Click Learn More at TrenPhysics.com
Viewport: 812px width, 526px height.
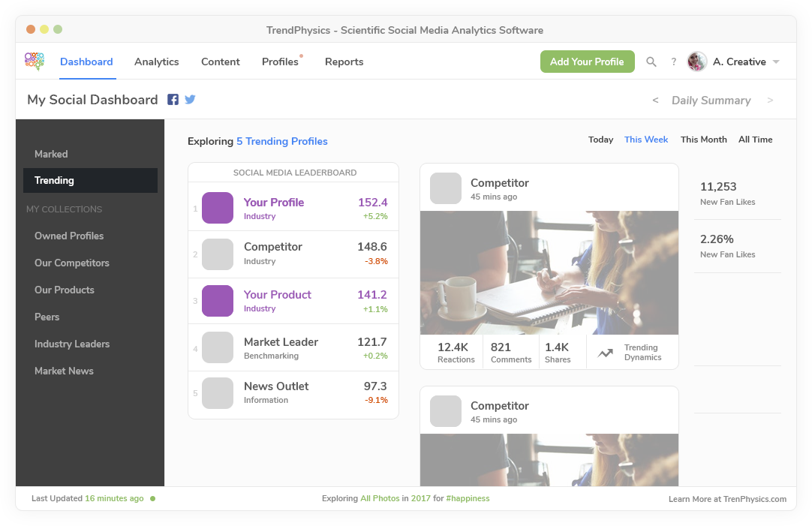(x=728, y=499)
